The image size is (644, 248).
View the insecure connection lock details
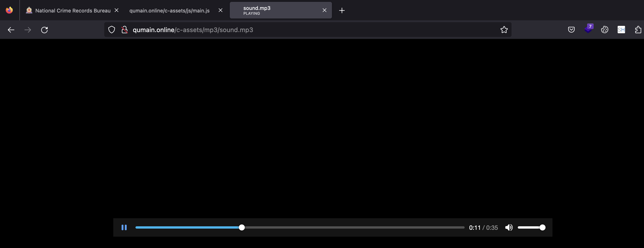click(125, 30)
